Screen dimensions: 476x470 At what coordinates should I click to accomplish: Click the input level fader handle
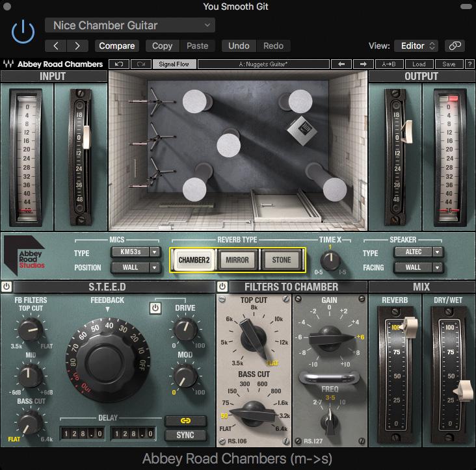[x=86, y=137]
